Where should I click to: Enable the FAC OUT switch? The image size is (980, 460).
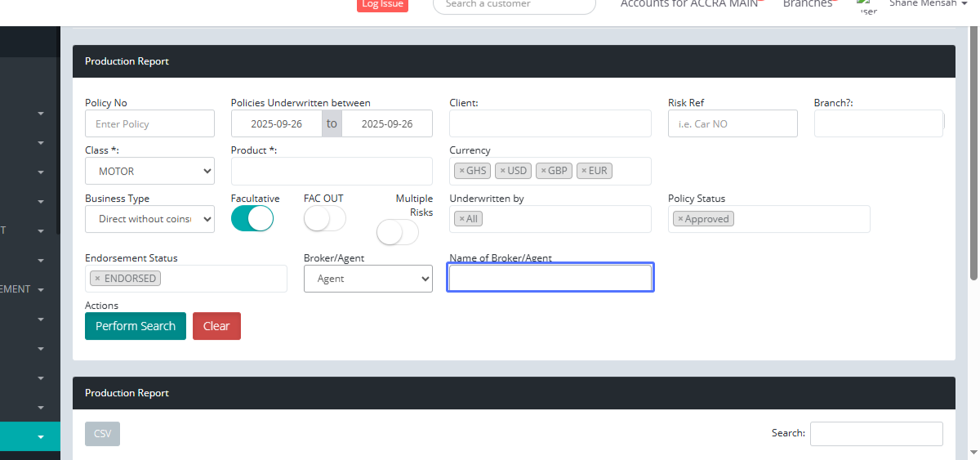[x=324, y=219]
